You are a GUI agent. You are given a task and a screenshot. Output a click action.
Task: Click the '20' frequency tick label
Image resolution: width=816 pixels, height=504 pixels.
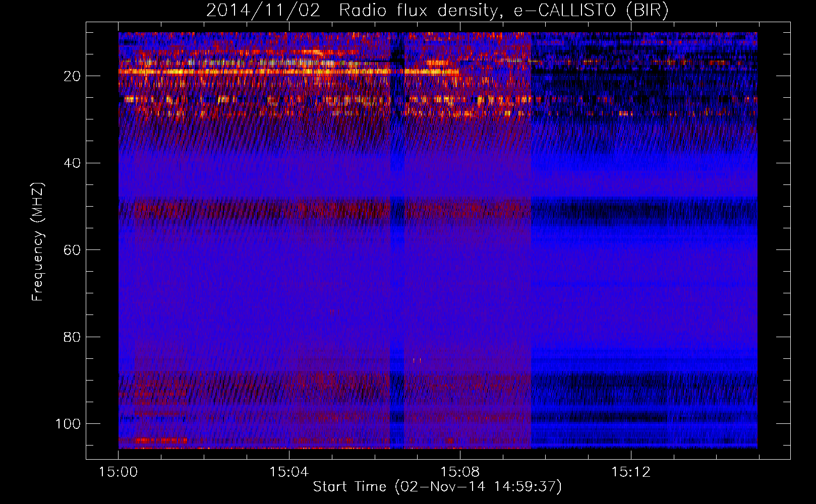coord(73,76)
